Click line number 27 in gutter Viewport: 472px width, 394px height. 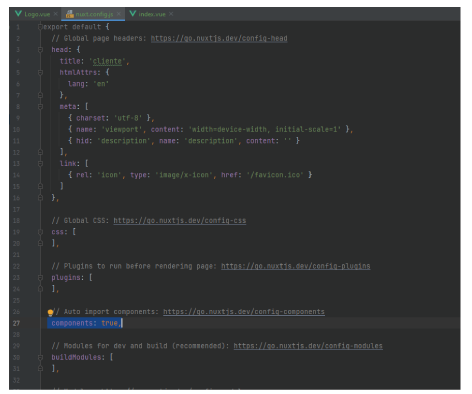point(16,323)
